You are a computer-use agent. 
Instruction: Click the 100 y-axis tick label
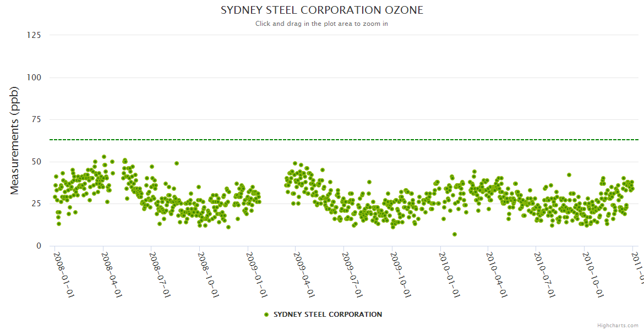pyautogui.click(x=34, y=78)
